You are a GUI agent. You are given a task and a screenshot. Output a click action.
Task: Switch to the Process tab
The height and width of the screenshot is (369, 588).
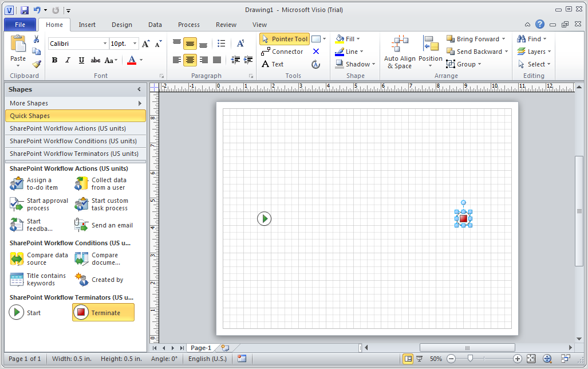point(188,25)
